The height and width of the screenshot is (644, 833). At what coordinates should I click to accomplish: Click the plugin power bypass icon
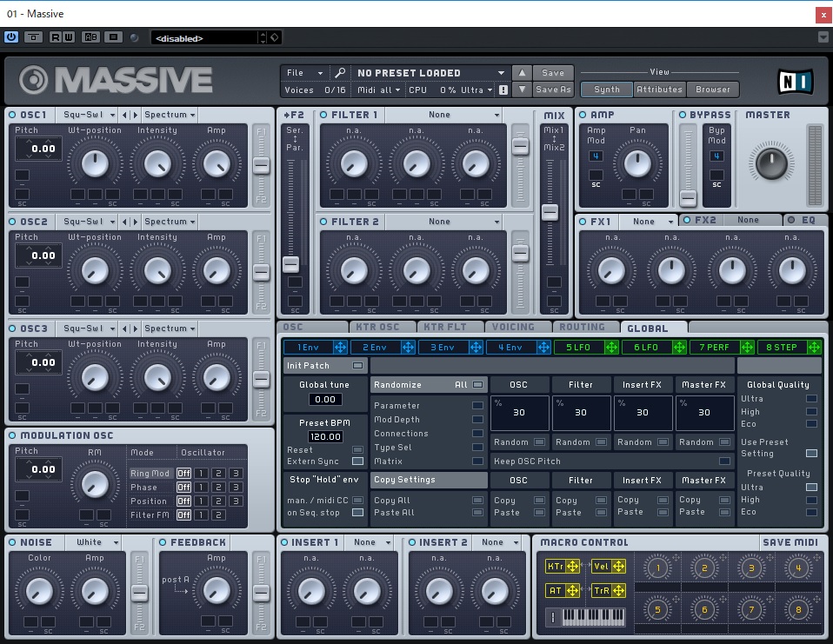click(10, 37)
